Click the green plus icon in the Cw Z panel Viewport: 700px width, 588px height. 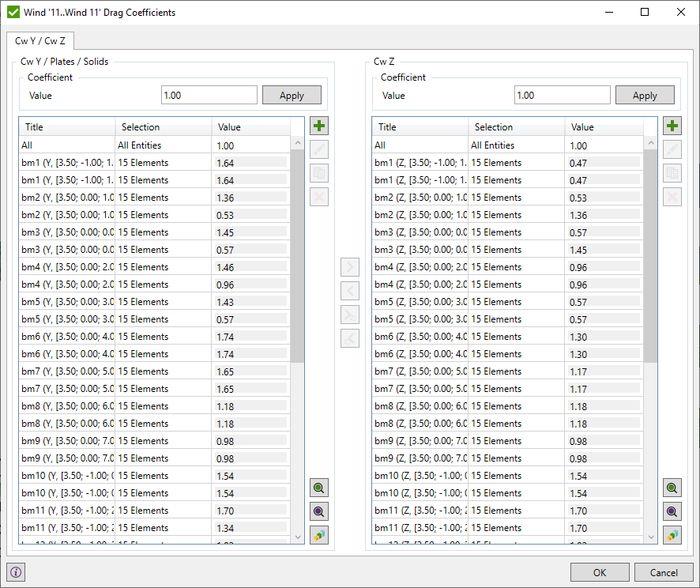672,125
